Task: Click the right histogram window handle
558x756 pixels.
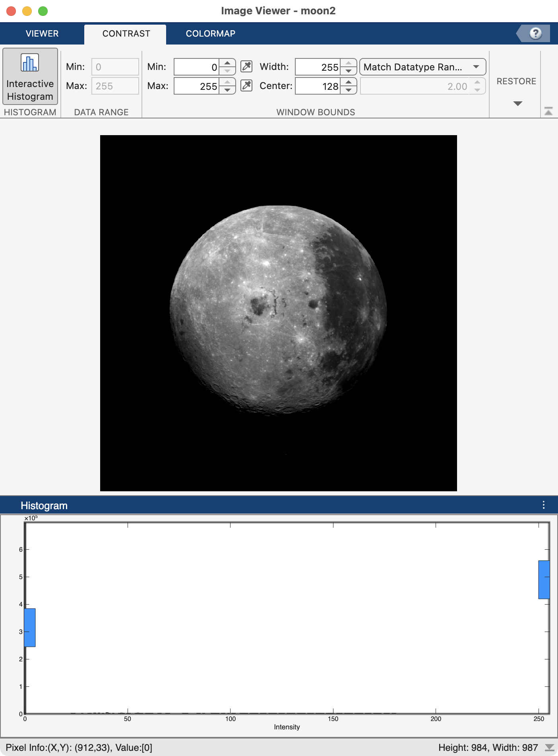Action: (x=544, y=580)
